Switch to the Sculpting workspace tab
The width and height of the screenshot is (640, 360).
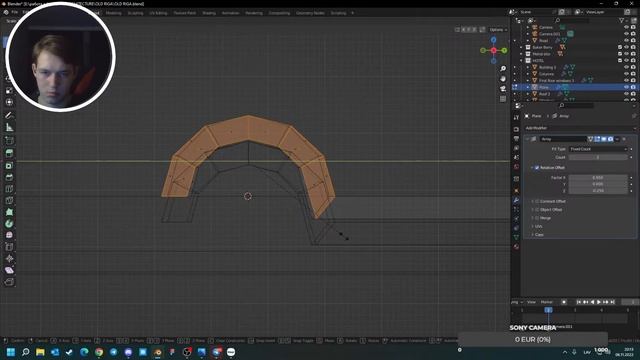(135, 13)
